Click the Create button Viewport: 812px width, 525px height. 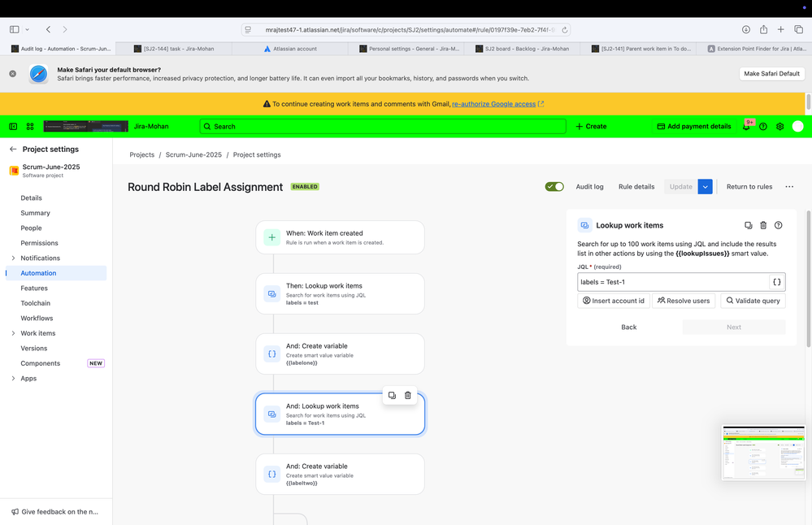pos(591,126)
